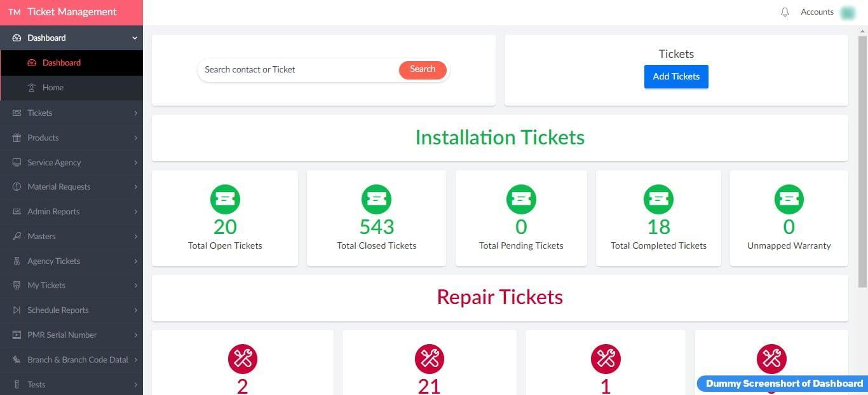Click the notification bell icon
The image size is (868, 395).
(x=785, y=12)
